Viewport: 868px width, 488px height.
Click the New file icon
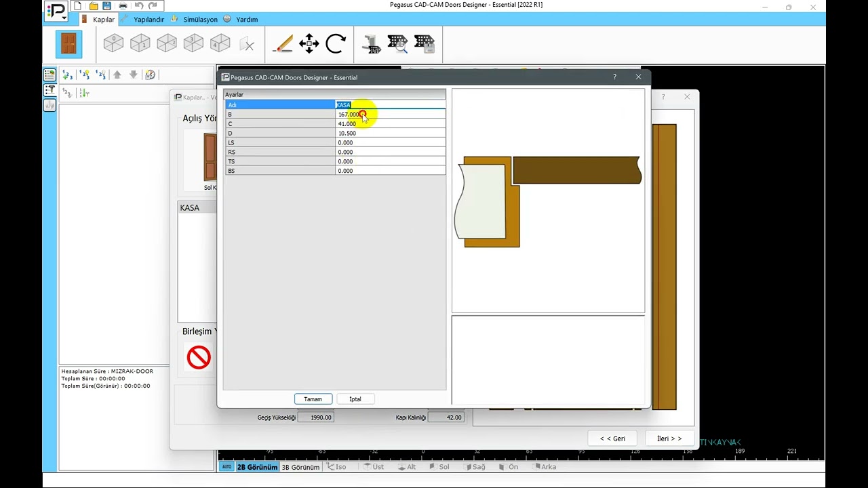tap(77, 5)
